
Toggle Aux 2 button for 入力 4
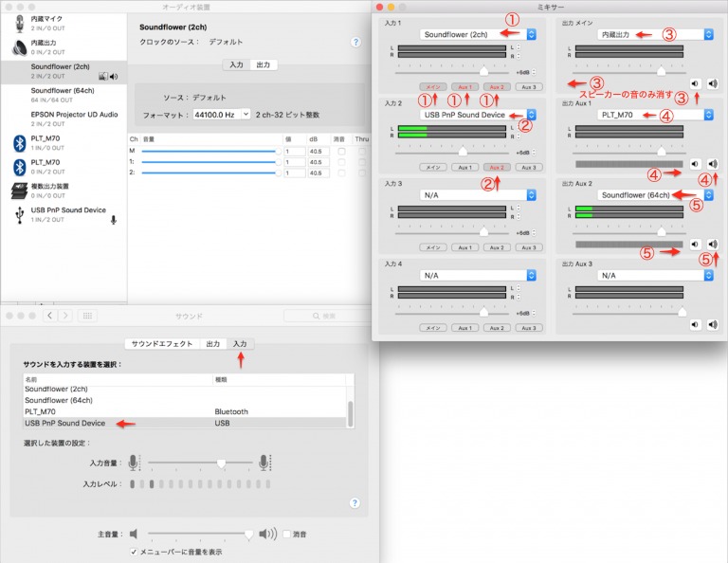click(497, 328)
